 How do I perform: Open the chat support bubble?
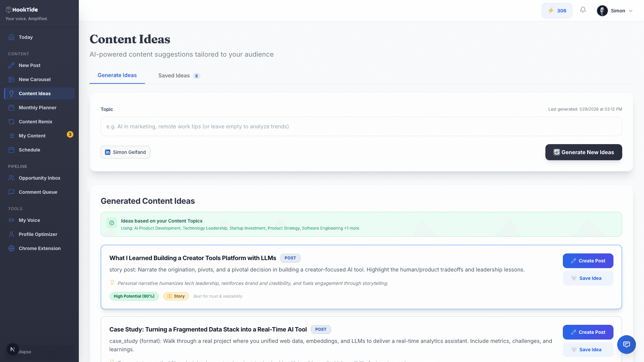pyautogui.click(x=627, y=344)
